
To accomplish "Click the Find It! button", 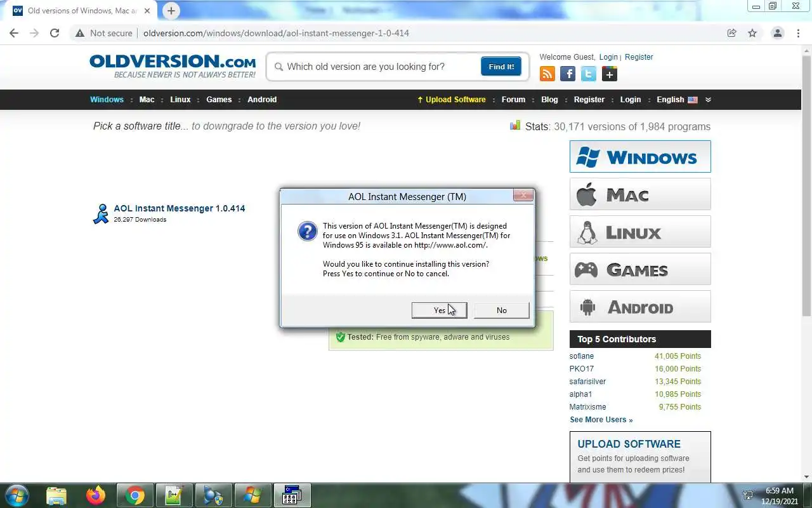I will click(x=501, y=67).
